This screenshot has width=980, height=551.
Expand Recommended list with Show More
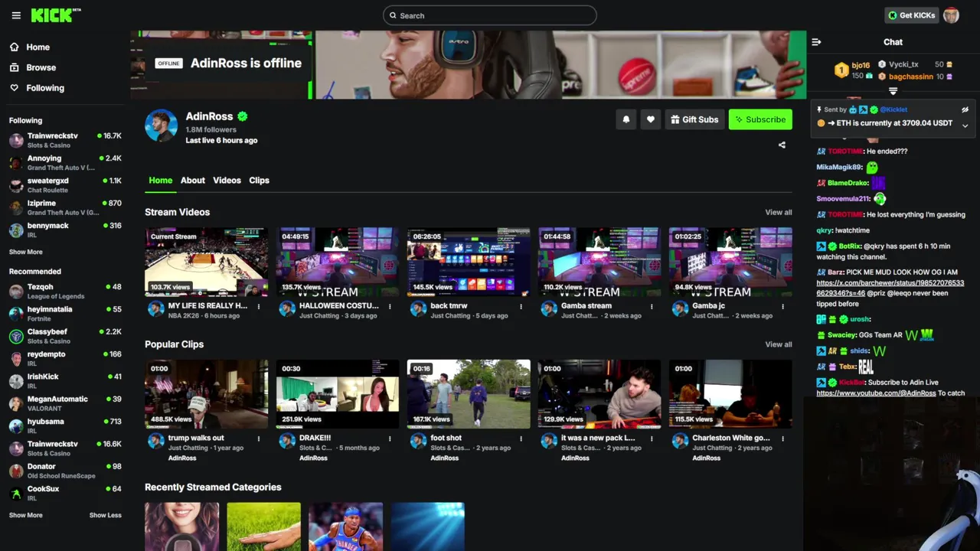[26, 515]
